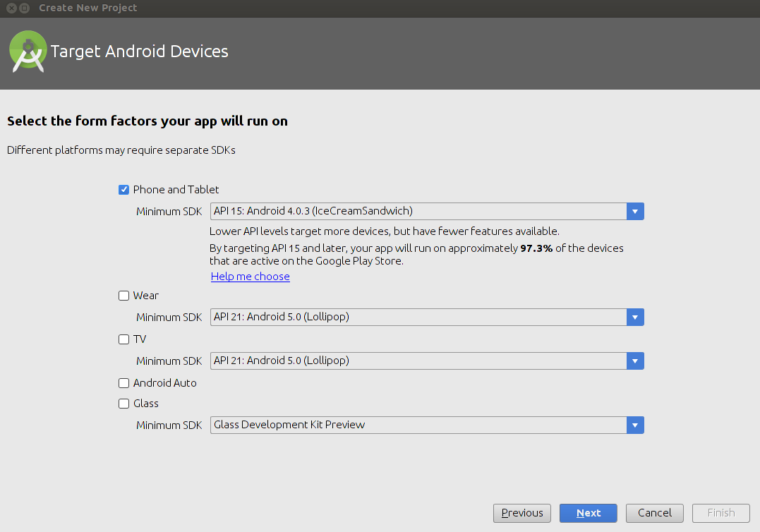Expand the TV Minimum SDK dropdown arrow

635,361
